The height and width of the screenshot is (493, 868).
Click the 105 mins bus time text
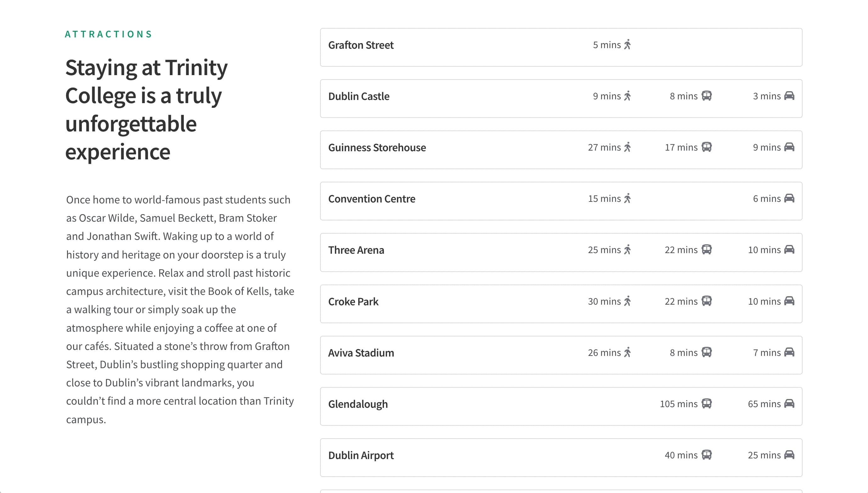(x=679, y=404)
